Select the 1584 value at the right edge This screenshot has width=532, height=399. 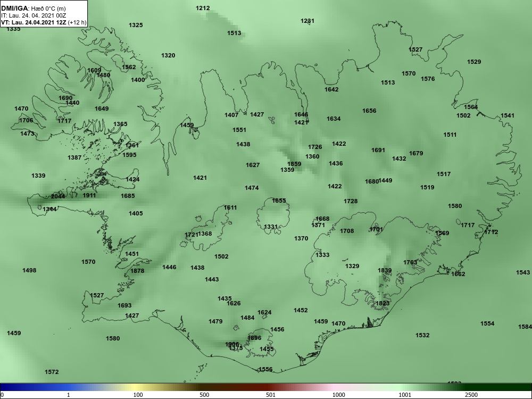coord(525,327)
